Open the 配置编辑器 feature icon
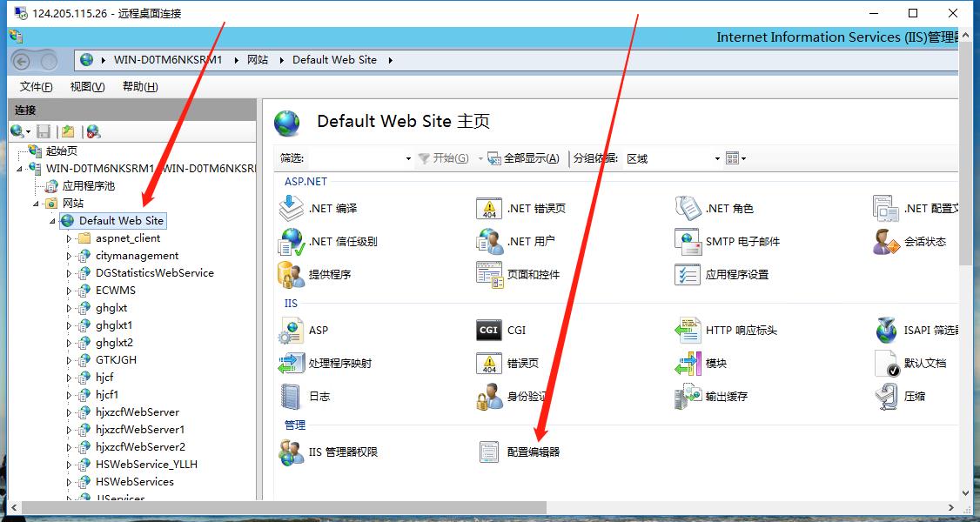980x522 pixels. coord(489,452)
